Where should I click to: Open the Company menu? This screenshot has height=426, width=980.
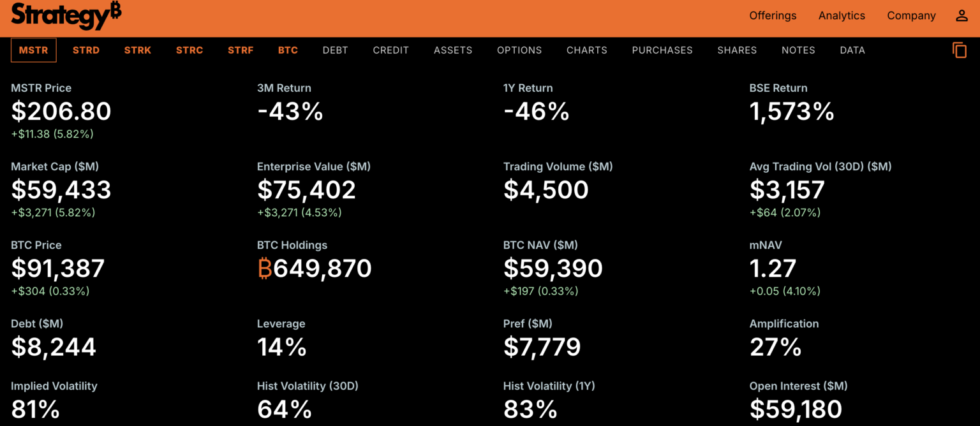(911, 16)
